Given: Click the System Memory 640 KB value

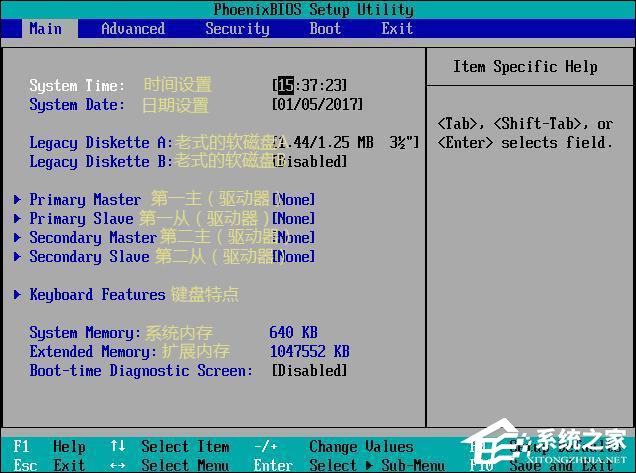Looking at the screenshot, I should click(293, 332).
